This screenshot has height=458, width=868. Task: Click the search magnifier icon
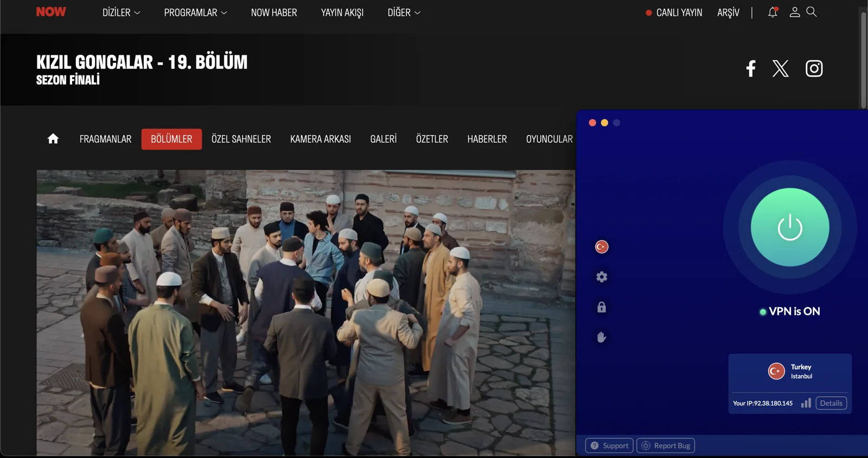pyautogui.click(x=812, y=12)
